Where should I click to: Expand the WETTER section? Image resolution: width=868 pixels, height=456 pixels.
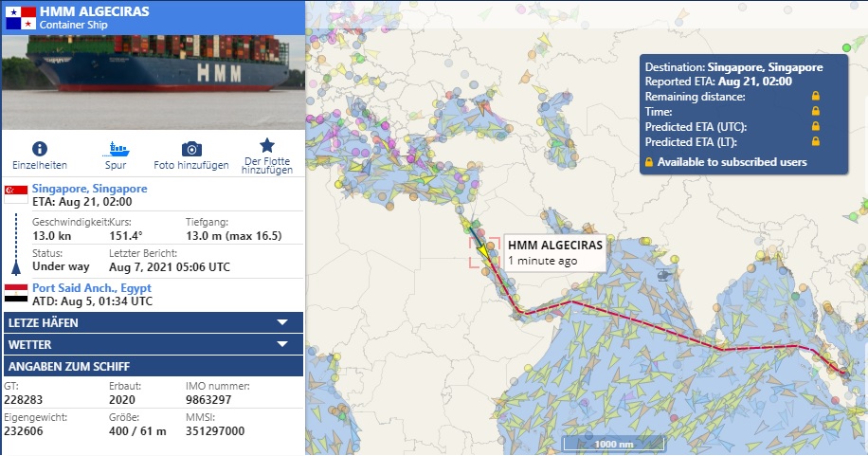click(154, 344)
